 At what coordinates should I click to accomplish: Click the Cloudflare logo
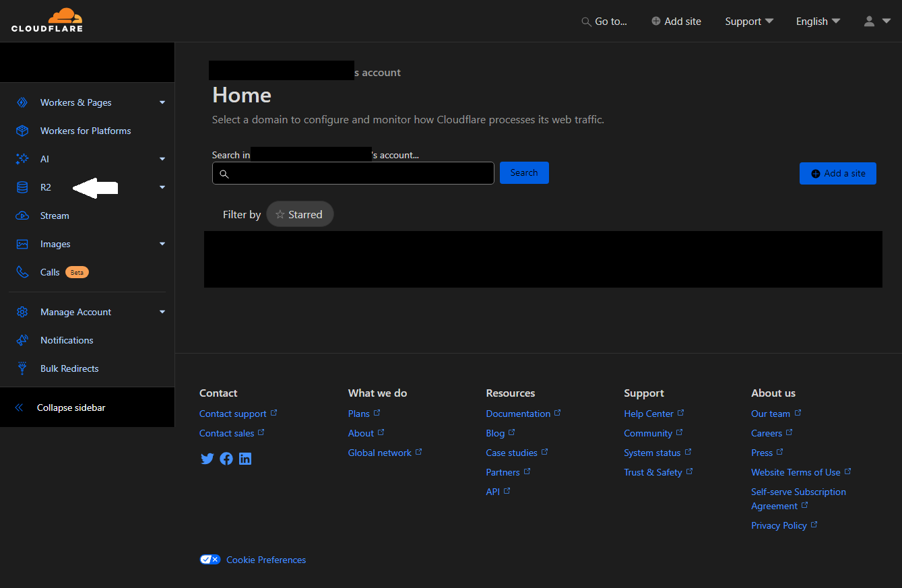point(47,20)
